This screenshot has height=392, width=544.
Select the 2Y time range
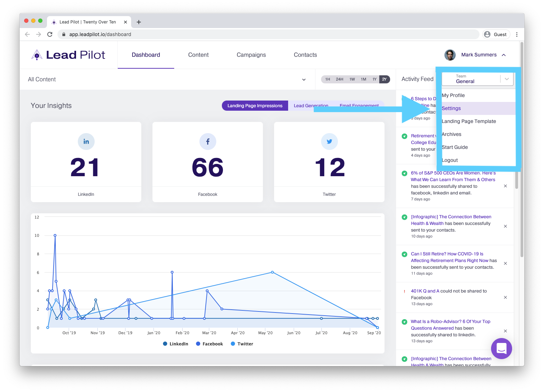point(384,79)
